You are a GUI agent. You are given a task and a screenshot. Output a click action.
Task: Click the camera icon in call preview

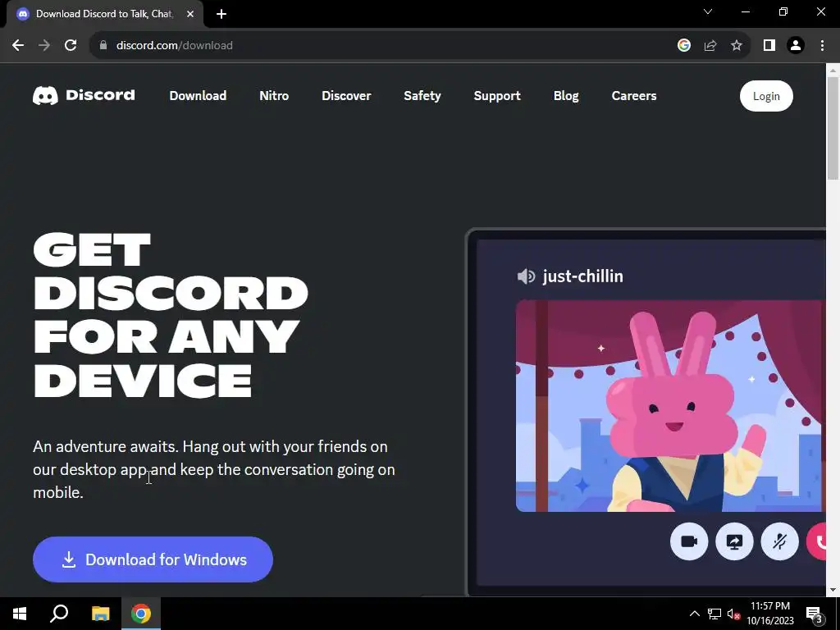point(689,541)
